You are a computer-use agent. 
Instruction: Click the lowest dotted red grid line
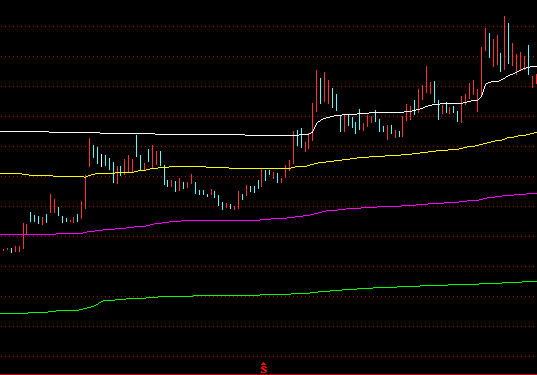tap(268, 357)
